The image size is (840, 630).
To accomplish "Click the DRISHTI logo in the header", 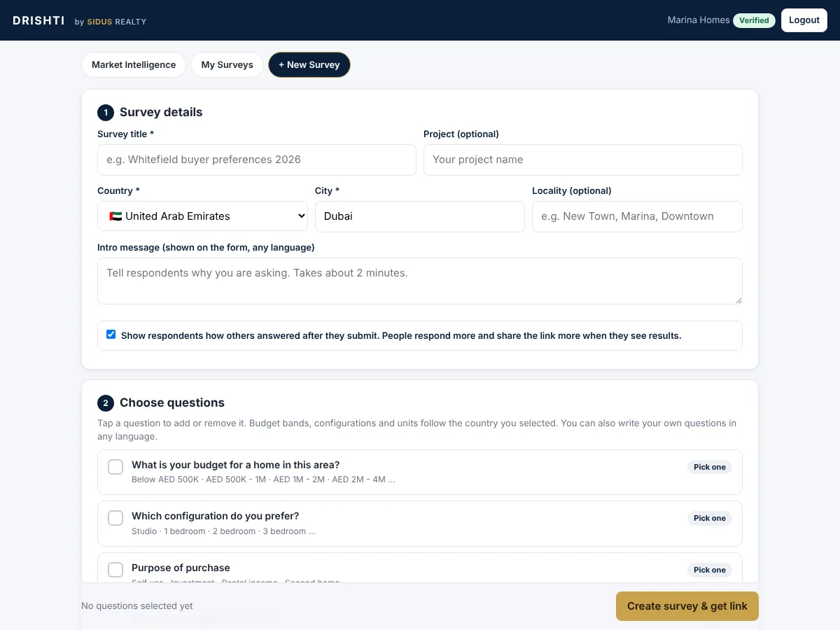I will [x=38, y=21].
